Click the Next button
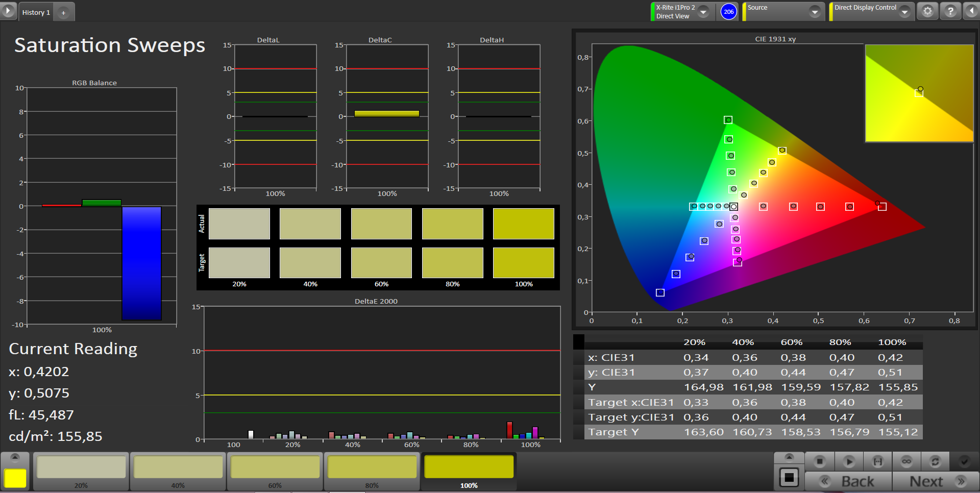Viewport: 980px width, 493px height. 935,481
